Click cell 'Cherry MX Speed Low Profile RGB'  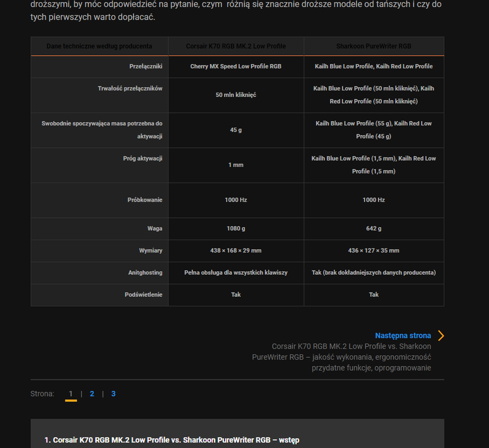[236, 66]
